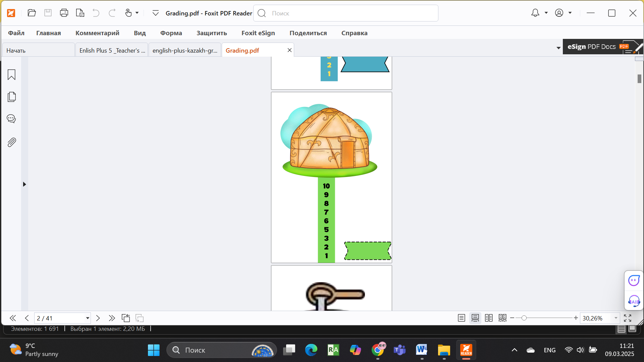
Task: Click the eSign PDF Docs banner
Action: click(603, 47)
